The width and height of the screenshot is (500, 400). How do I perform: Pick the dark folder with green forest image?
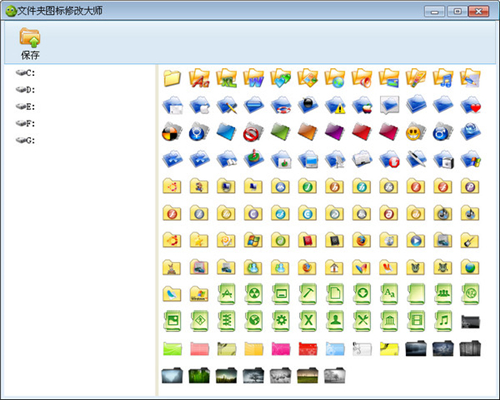tap(199, 375)
